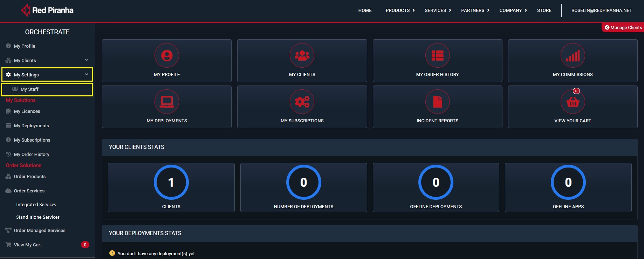Click the MY SUBSCRIPTIONS tile label
Screen dimensions: 644x259
click(x=302, y=121)
